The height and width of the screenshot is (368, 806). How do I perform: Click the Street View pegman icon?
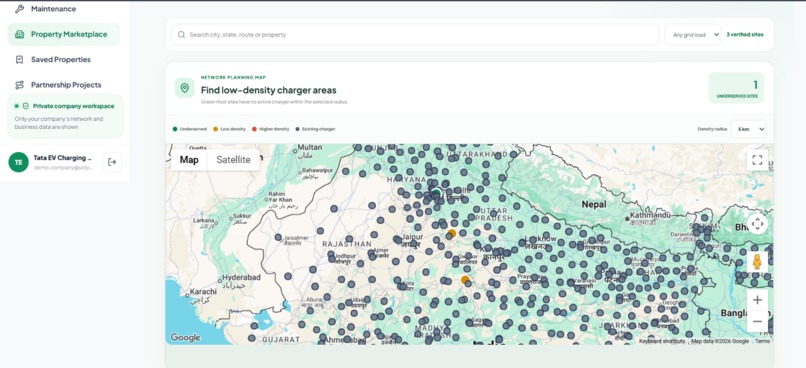(757, 262)
